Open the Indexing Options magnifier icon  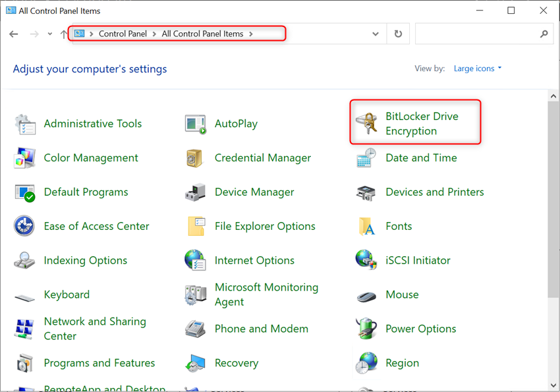24,260
